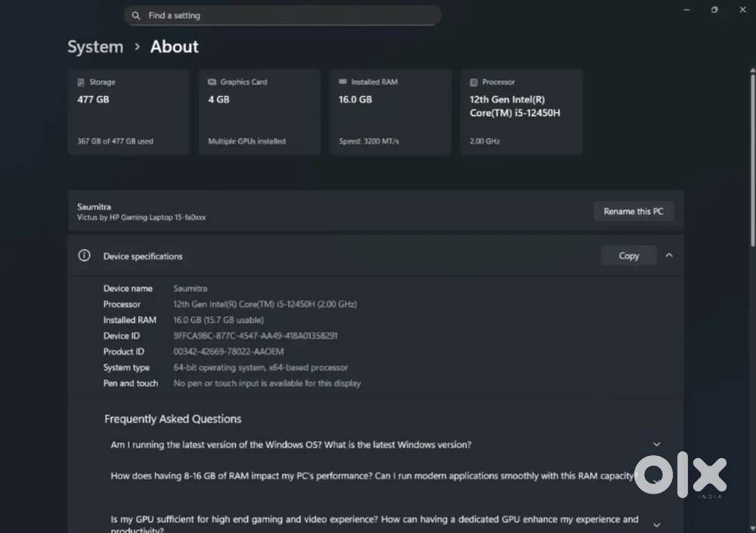Click the search magnifier icon
756x533 pixels.
click(135, 15)
